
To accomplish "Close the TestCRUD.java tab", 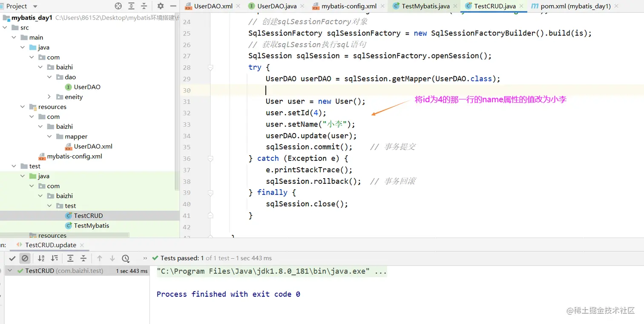I will (x=521, y=6).
